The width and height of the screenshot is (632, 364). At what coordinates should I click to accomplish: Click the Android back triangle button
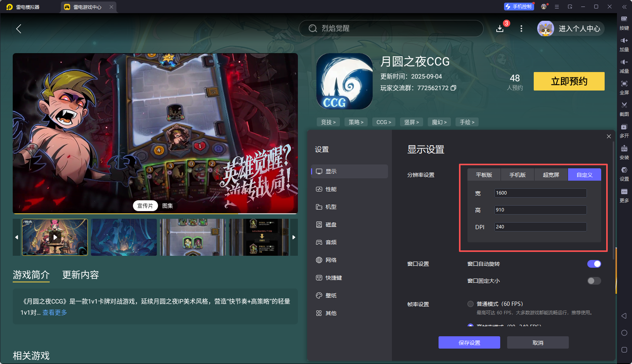click(x=624, y=316)
